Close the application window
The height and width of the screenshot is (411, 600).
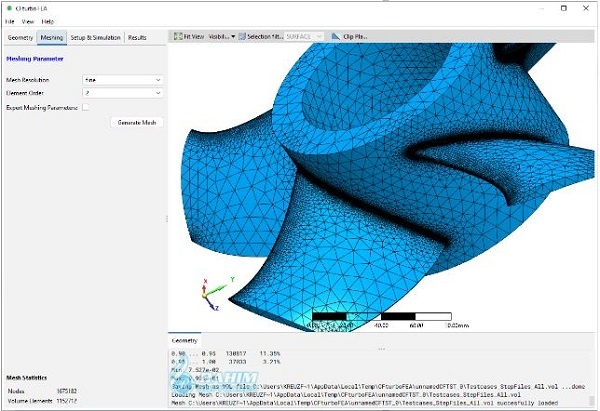(586, 8)
